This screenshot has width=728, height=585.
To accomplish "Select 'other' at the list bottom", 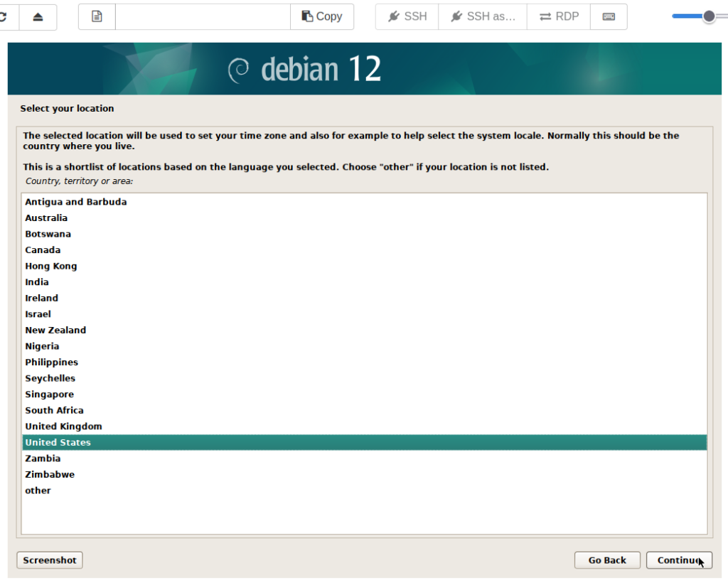I will pyautogui.click(x=38, y=490).
